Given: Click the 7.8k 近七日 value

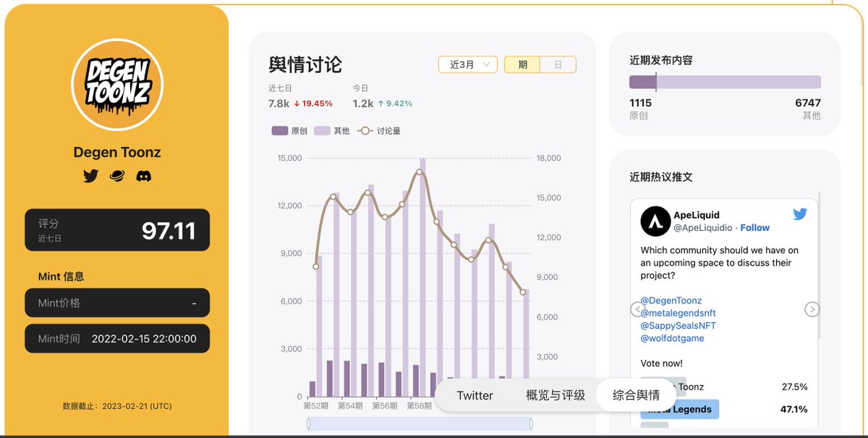Looking at the screenshot, I should tap(278, 104).
